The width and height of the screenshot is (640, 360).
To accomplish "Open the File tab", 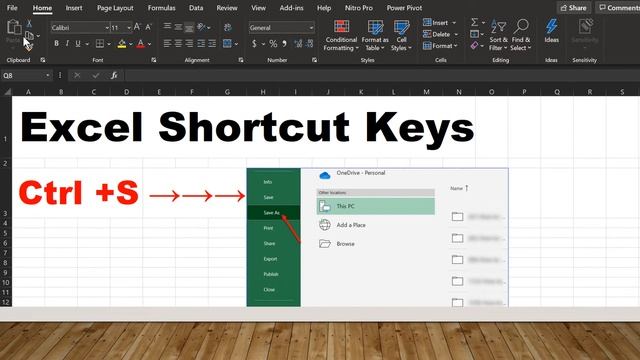I will (12, 8).
